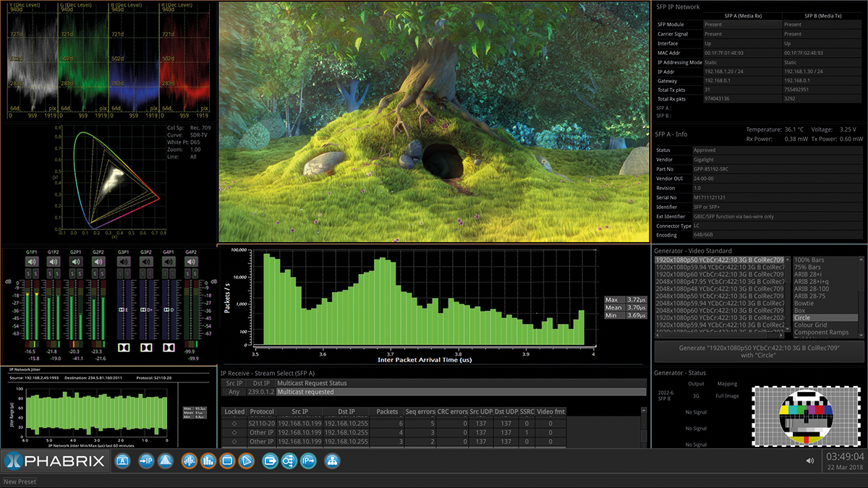Click the Locked column header
The width and height of the screenshot is (868, 488).
tap(234, 412)
